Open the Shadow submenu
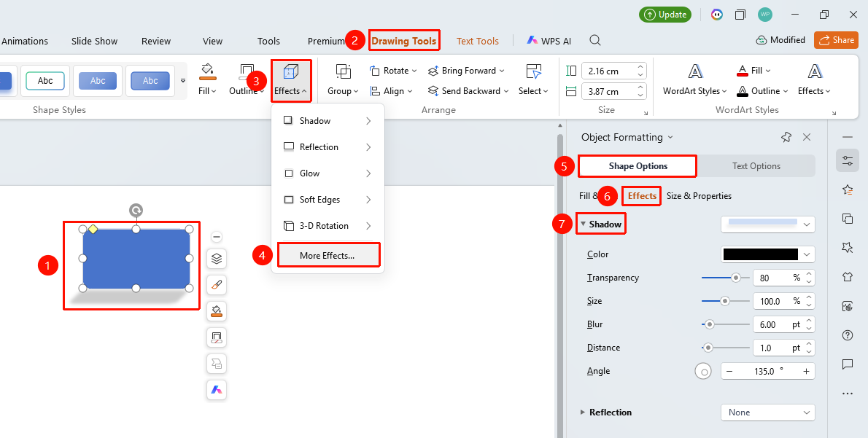Screen dimensions: 868x438 (328, 121)
